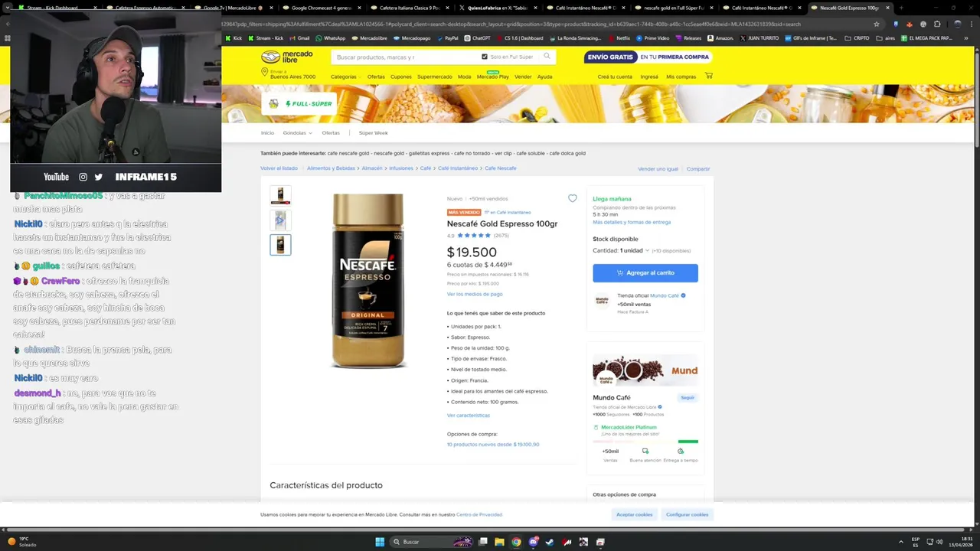Follow Mundo Café with Seguir button

[x=688, y=397]
